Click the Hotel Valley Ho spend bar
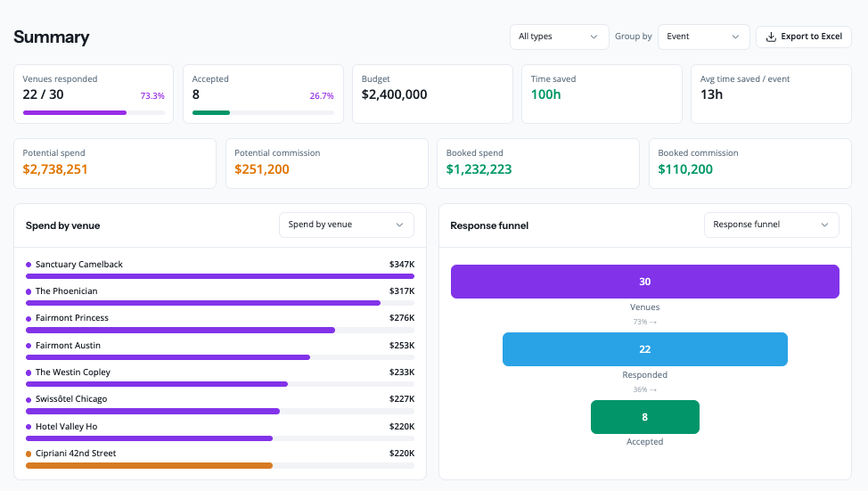 pyautogui.click(x=149, y=438)
